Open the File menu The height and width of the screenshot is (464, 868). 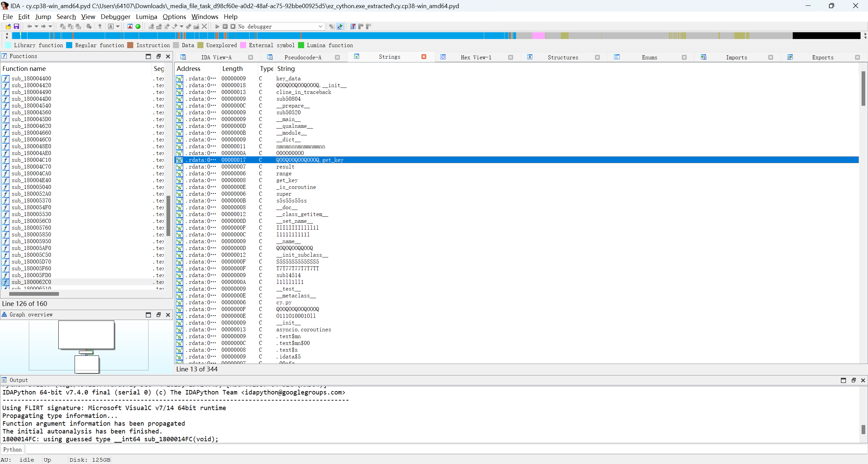(7, 17)
